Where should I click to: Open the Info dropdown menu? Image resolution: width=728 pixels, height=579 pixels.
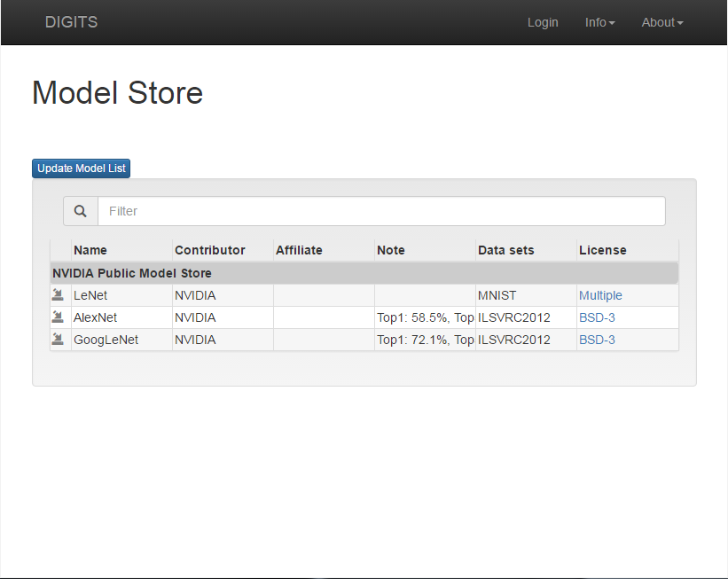coord(599,22)
